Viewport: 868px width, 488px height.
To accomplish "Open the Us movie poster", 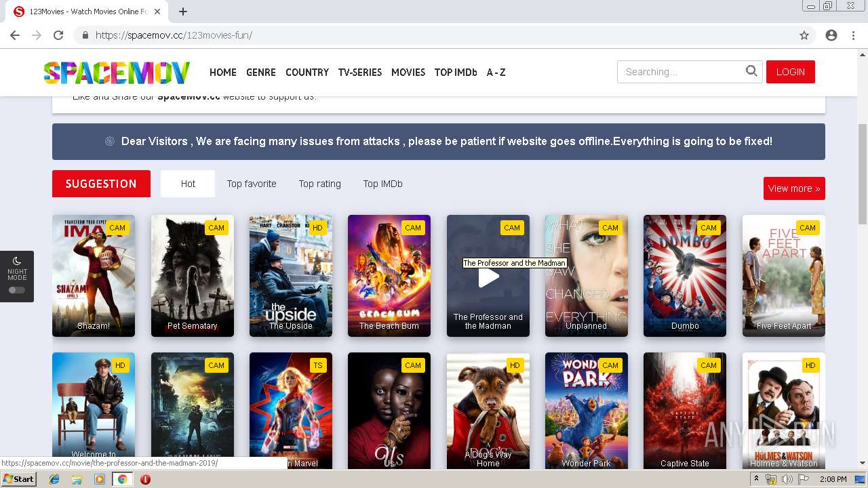I will click(389, 410).
